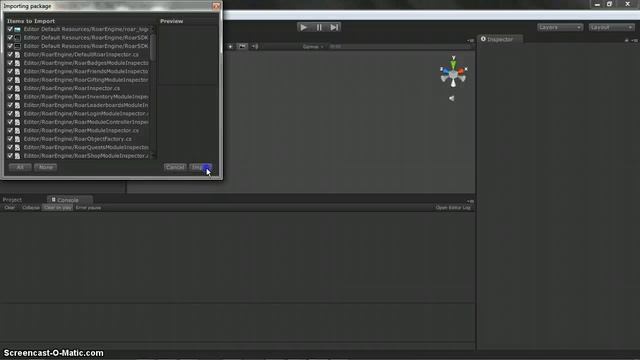Toggle scene audio speaker icon
Screen dimensions: 640x360
pyautogui.click(x=255, y=47)
